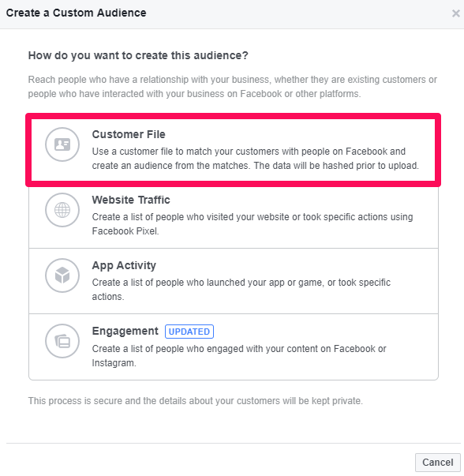Click the Engagement stacked pages icon
This screenshot has width=464, height=476.
coord(62,341)
